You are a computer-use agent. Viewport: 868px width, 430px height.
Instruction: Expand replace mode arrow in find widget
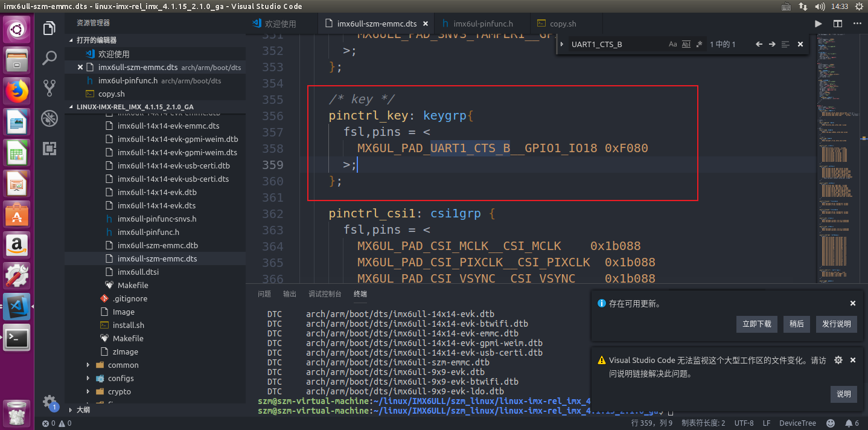tap(563, 44)
